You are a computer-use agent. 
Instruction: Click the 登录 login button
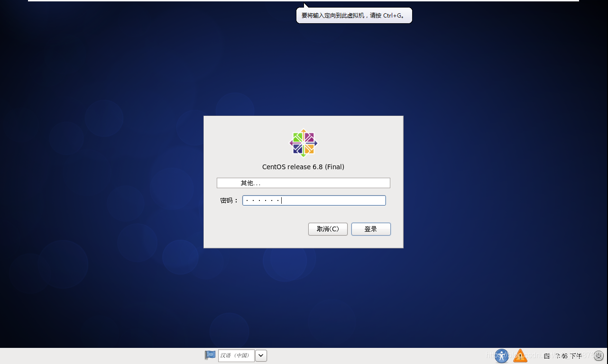pos(371,229)
